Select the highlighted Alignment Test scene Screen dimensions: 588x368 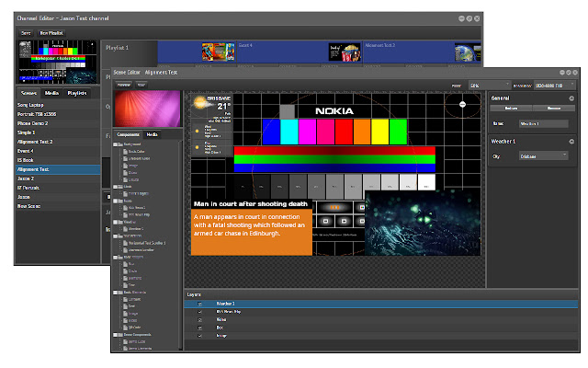coord(58,169)
